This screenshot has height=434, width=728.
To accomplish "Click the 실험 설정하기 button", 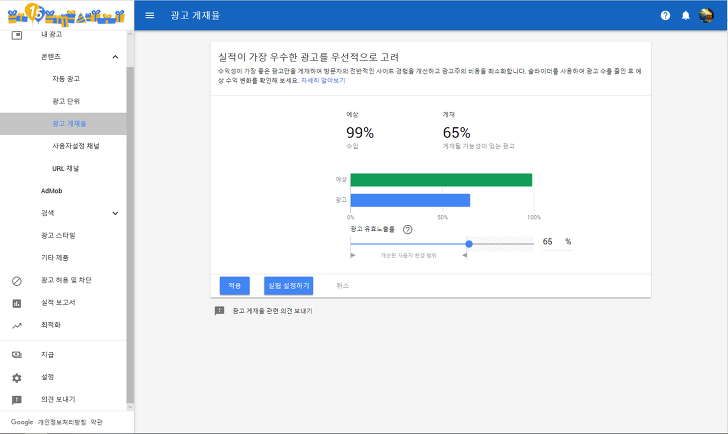I will [x=288, y=286].
